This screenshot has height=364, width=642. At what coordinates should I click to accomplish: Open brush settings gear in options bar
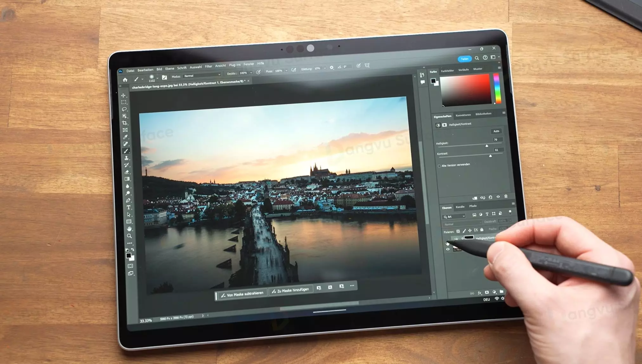(332, 68)
